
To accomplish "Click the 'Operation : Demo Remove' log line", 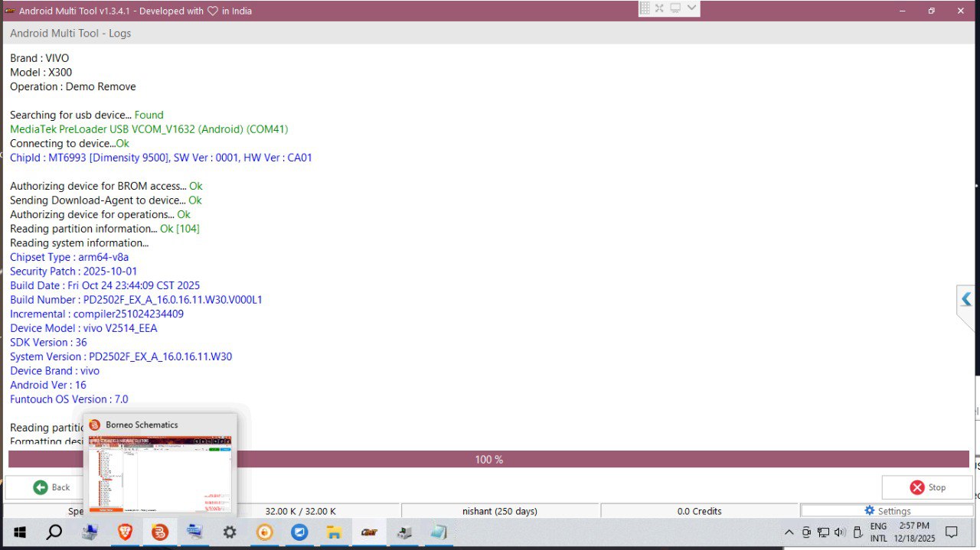I will tap(73, 86).
